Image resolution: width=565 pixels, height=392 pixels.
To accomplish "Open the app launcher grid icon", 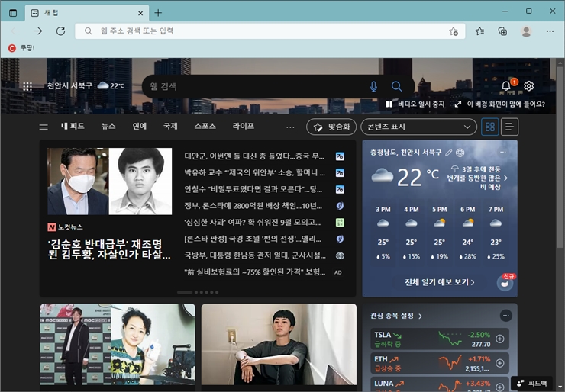I will click(x=27, y=86).
